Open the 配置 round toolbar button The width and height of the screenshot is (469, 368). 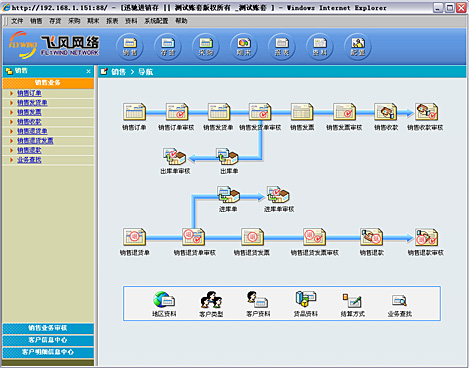click(358, 47)
